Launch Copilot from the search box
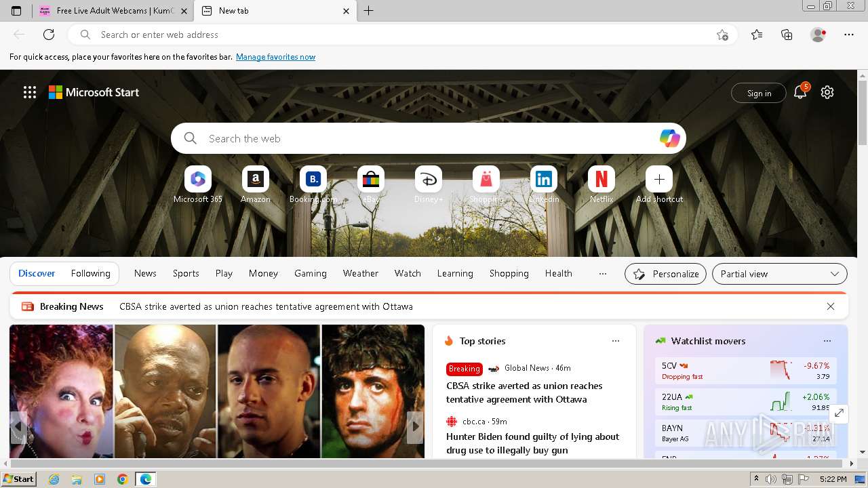 click(x=669, y=138)
